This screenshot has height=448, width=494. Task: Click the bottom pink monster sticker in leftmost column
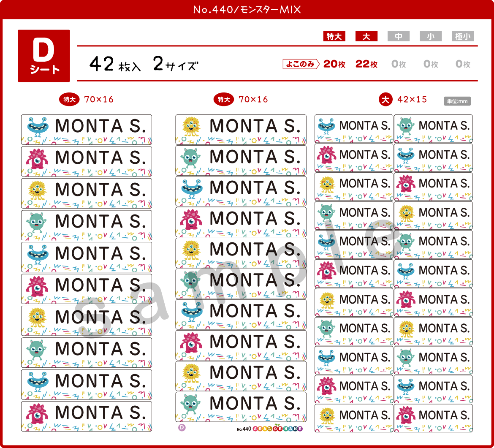coord(86,416)
